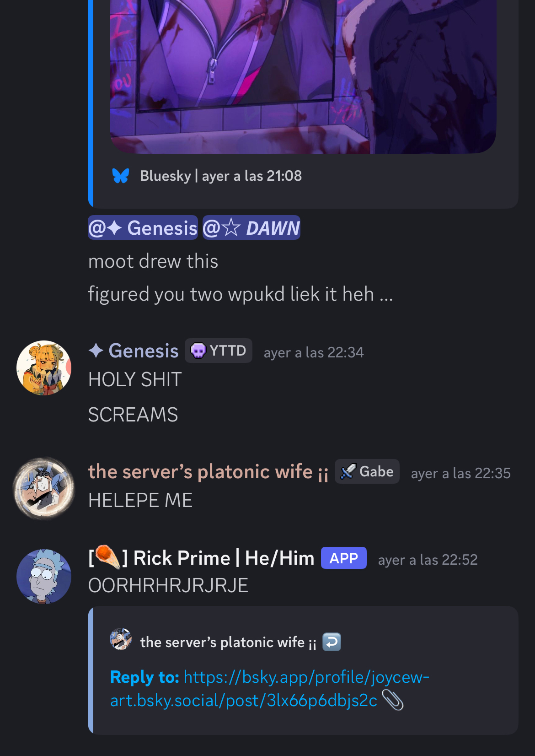Tap the 'OORHRHRJRJRJE' message text
The image size is (535, 756).
168,585
